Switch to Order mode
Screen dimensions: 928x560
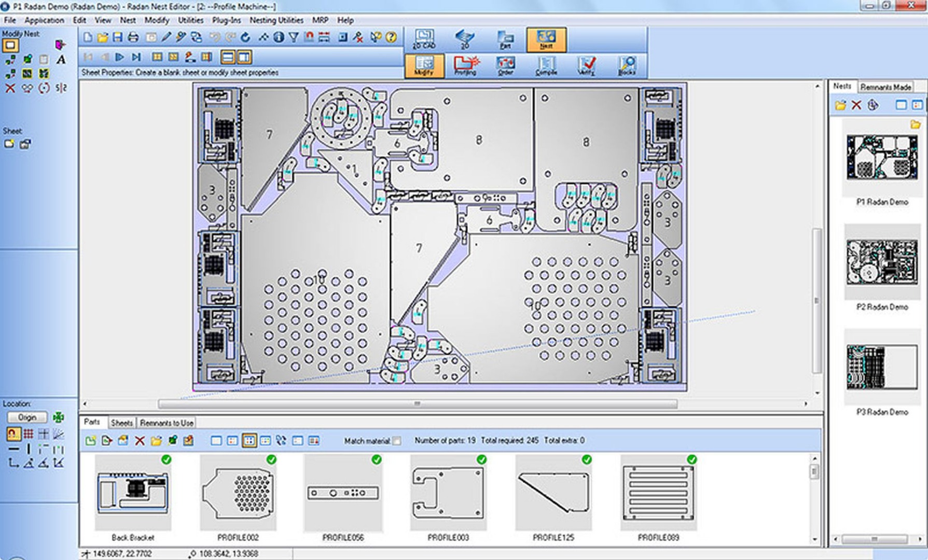[505, 66]
